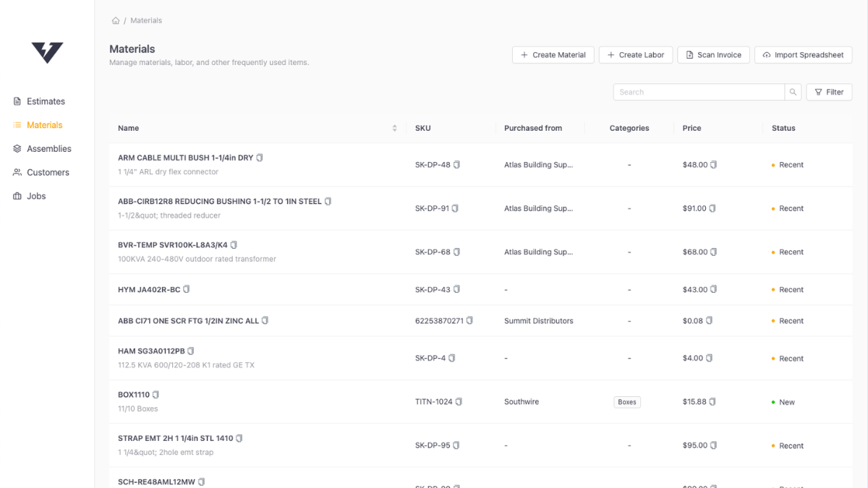
Task: Copy SKU 62253870271 to clipboard
Action: [469, 321]
